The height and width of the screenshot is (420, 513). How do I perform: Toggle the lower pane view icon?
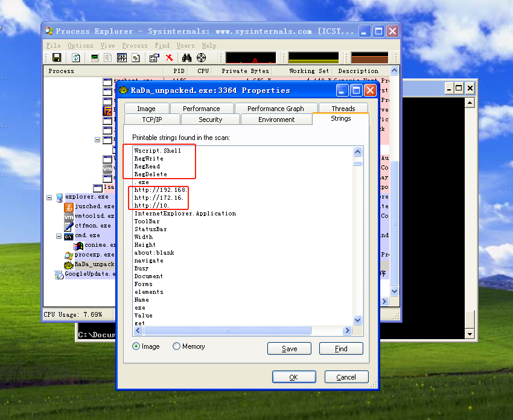tap(122, 58)
